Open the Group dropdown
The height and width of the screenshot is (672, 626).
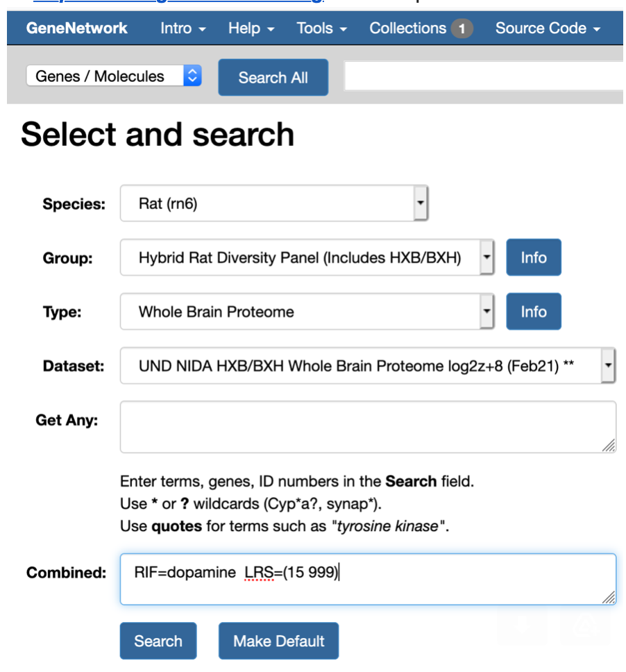click(x=307, y=258)
